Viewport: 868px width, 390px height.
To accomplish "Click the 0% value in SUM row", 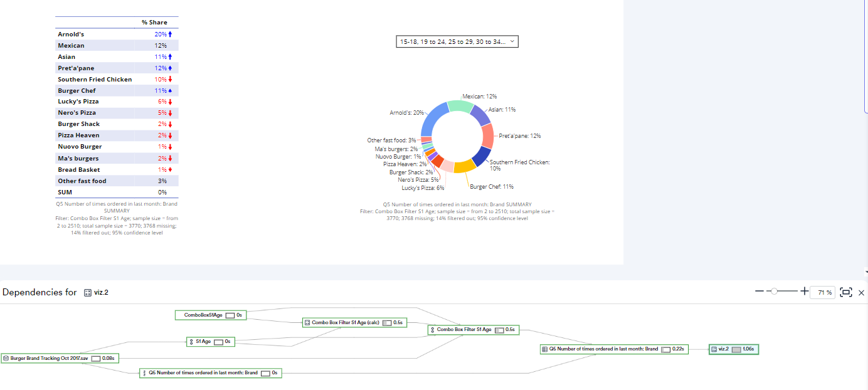I will pos(162,192).
